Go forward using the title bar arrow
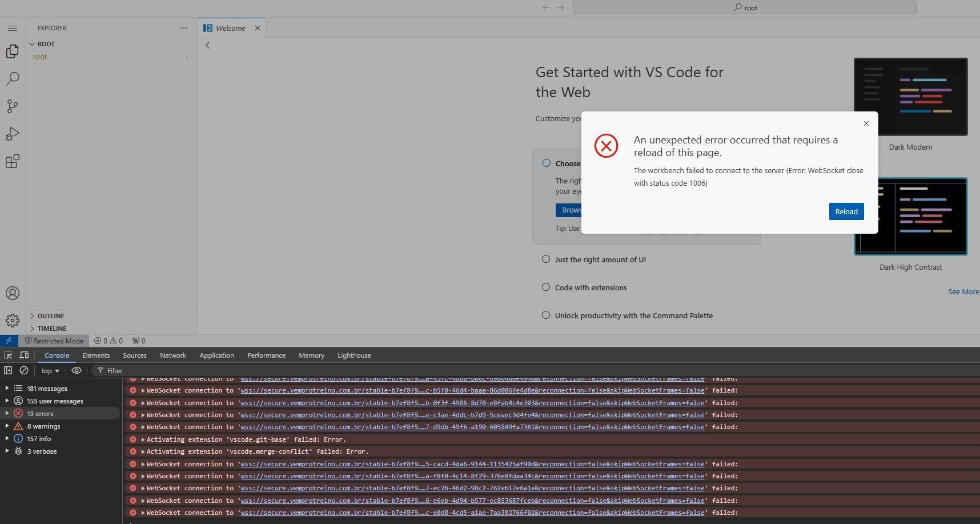980x524 pixels. point(561,7)
